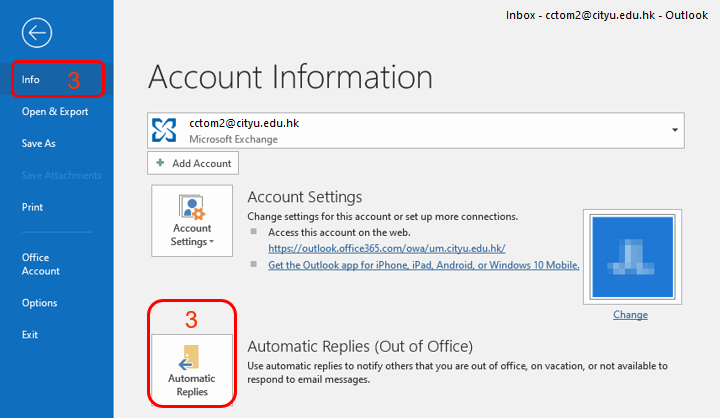Open Outlook Options
The width and height of the screenshot is (720, 419).
coord(39,303)
